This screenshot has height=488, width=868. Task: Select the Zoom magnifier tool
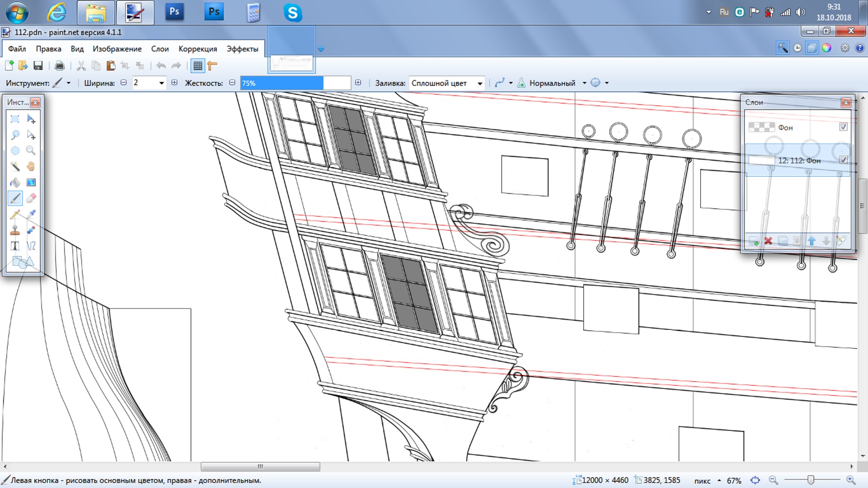(x=31, y=151)
